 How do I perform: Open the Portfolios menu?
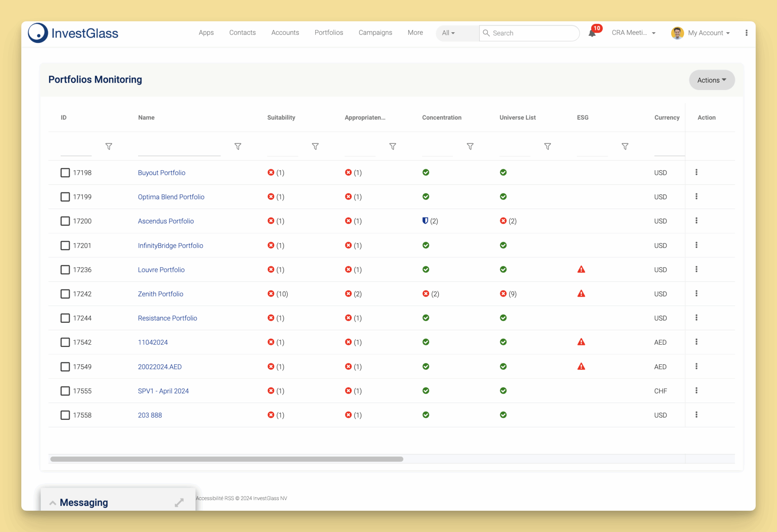point(329,33)
